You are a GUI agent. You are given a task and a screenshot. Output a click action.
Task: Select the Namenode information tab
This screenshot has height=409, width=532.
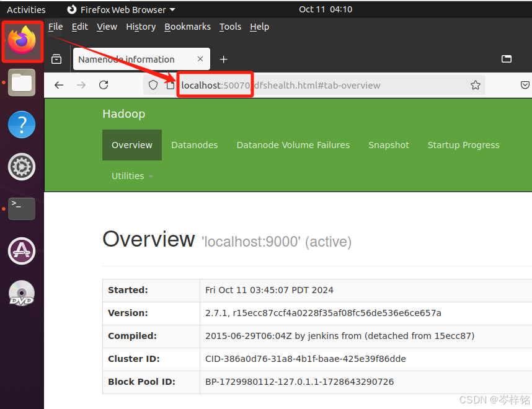pos(141,59)
